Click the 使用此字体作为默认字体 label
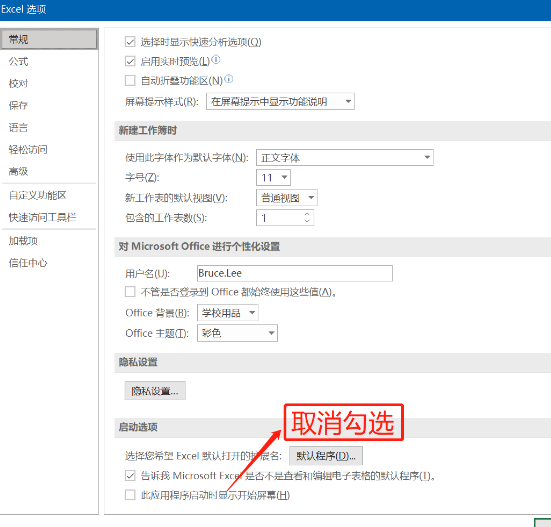 pyautogui.click(x=187, y=157)
